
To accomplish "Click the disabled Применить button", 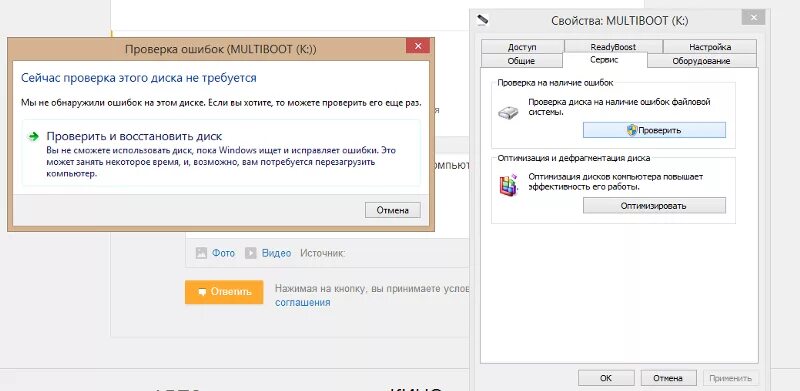I will tap(731, 378).
